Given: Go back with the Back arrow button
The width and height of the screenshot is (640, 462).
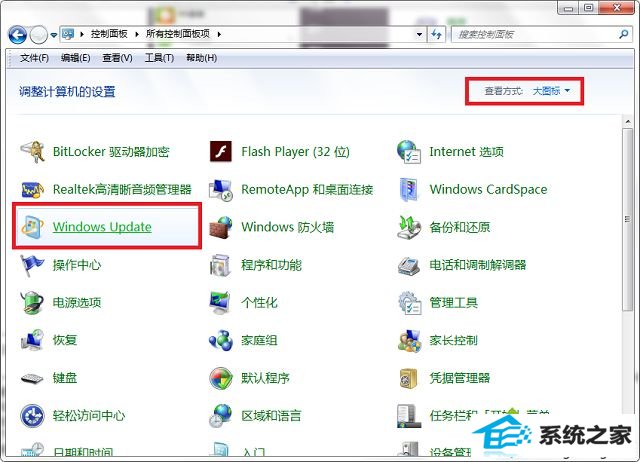Looking at the screenshot, I should coord(18,35).
